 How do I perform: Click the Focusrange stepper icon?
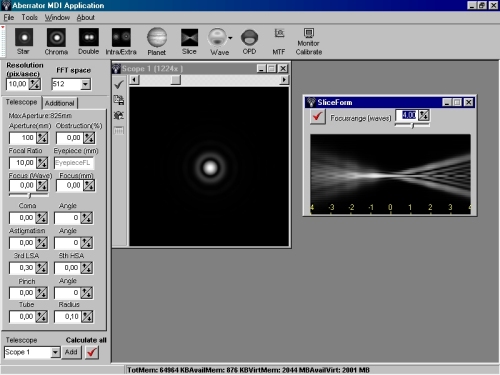[424, 115]
